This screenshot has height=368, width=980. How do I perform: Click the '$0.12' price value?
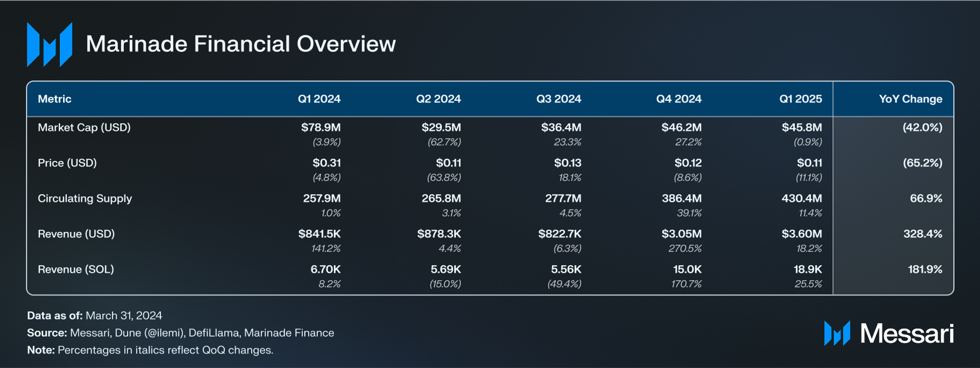pos(688,163)
